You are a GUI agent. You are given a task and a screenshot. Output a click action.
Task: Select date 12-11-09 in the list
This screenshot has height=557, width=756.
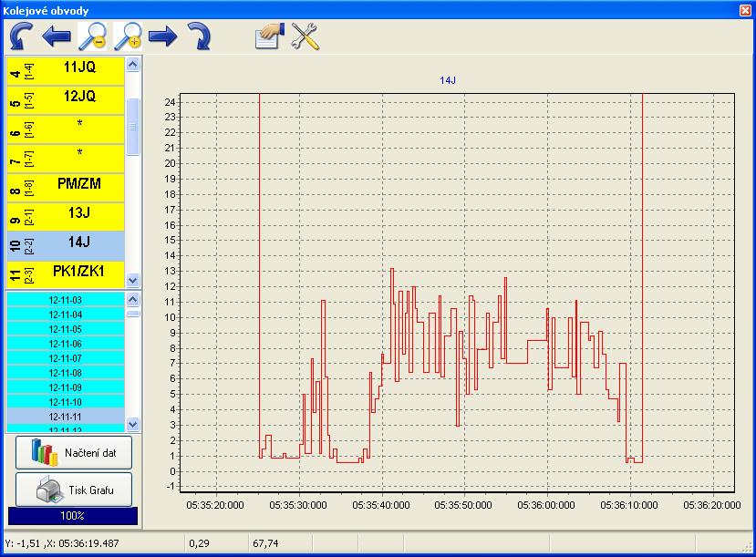pyautogui.click(x=66, y=387)
